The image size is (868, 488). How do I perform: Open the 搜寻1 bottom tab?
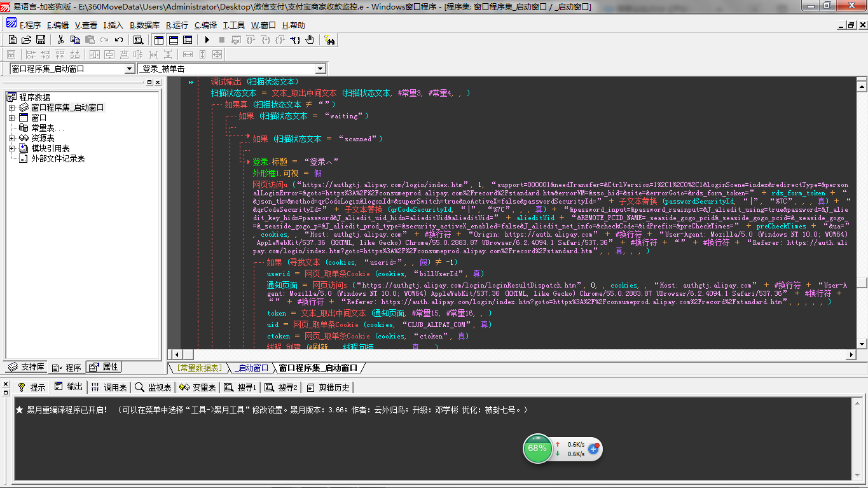[239, 387]
